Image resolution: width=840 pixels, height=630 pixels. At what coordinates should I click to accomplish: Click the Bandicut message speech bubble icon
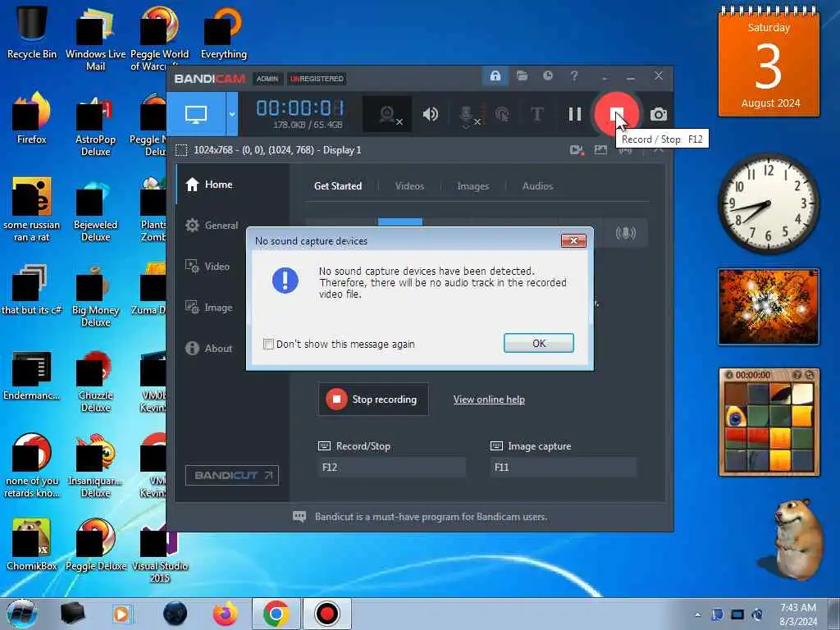point(299,517)
